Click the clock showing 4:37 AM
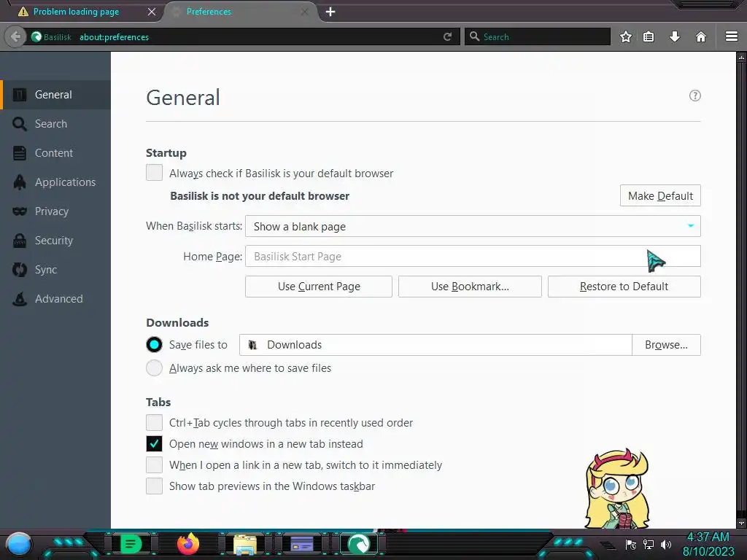 (708, 537)
